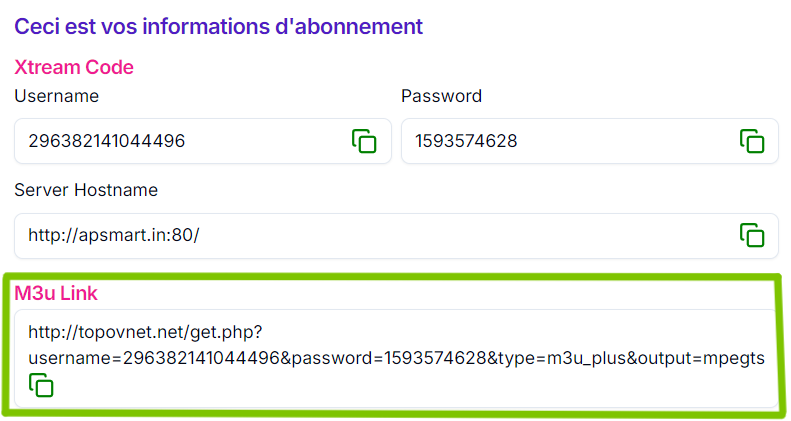Image resolution: width=791 pixels, height=421 pixels.
Task: Click the "Server Hostname" field label
Action: click(86, 190)
